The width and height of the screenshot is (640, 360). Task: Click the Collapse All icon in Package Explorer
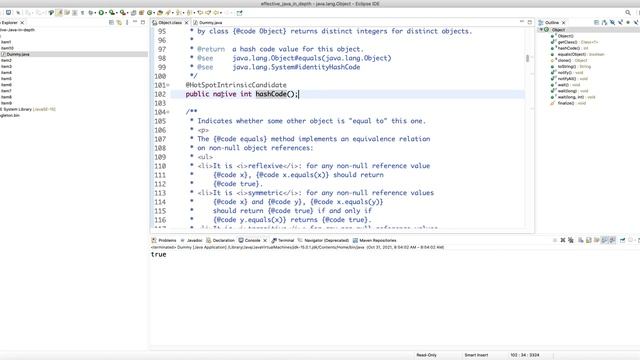coord(111,22)
